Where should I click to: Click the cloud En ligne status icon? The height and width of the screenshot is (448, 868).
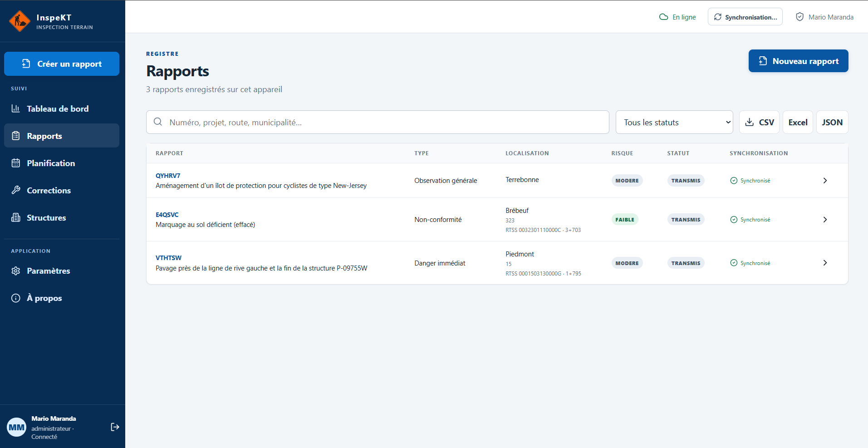(663, 17)
